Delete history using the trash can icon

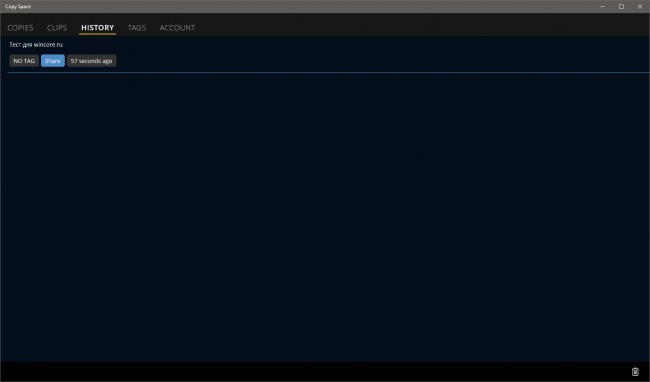635,372
